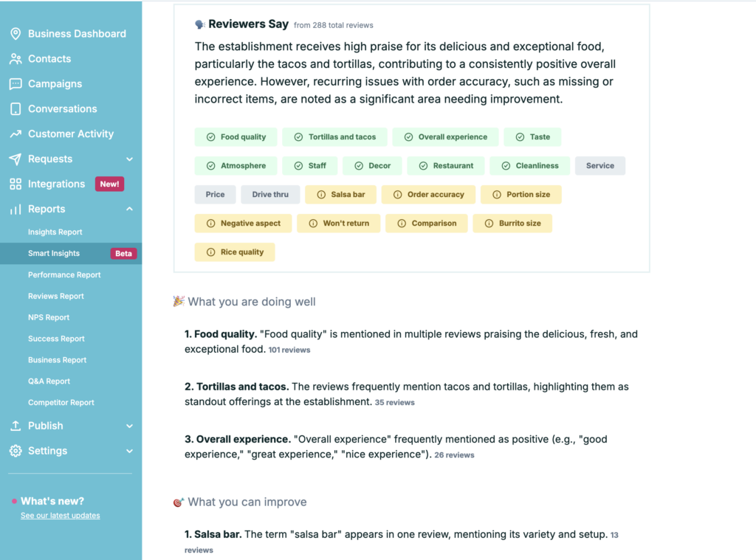This screenshot has width=756, height=560.
Task: Click the Publish upload icon
Action: point(16,426)
